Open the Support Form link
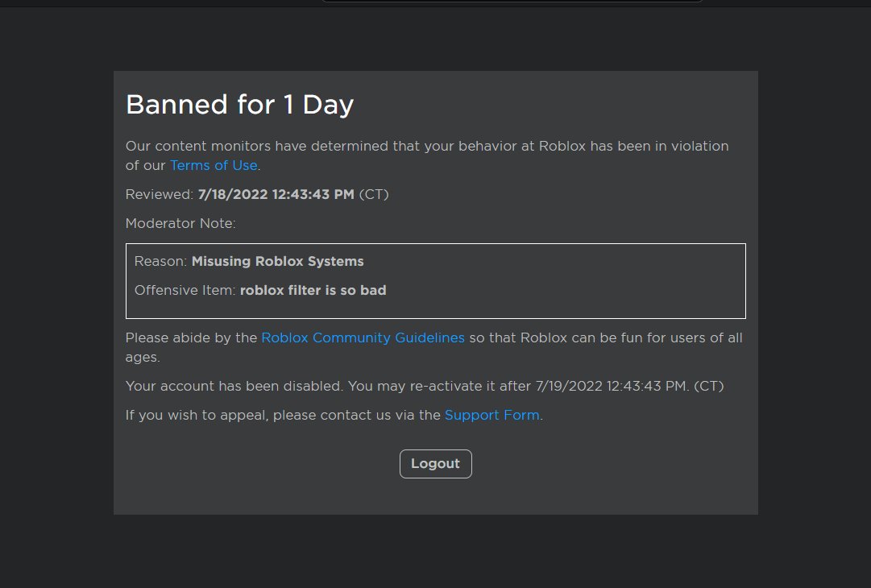Image resolution: width=871 pixels, height=588 pixels. [x=492, y=416]
